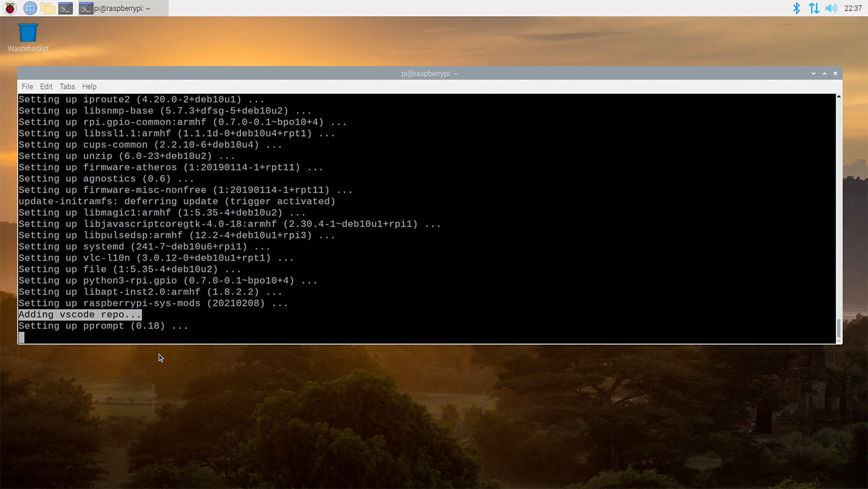Click 'Setting up libssl1.1:armhf' line
Screen dimensions: 868x489
177,133
